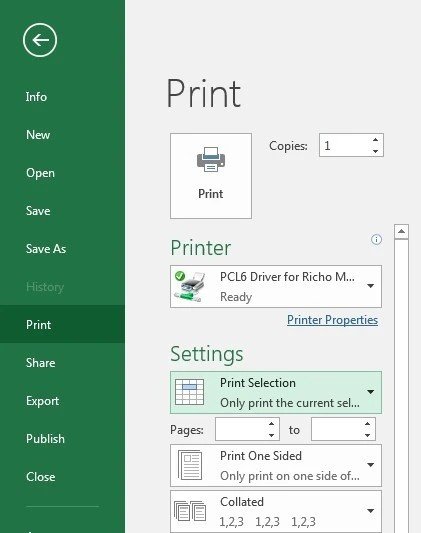Increase the Pages from value
The width and height of the screenshot is (421, 533).
point(271,424)
